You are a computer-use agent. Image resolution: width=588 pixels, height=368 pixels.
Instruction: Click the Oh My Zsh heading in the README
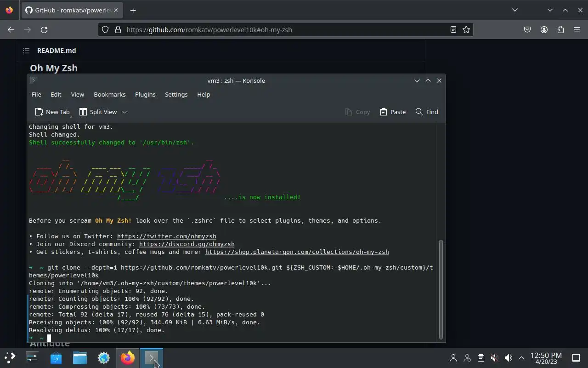pos(54,68)
